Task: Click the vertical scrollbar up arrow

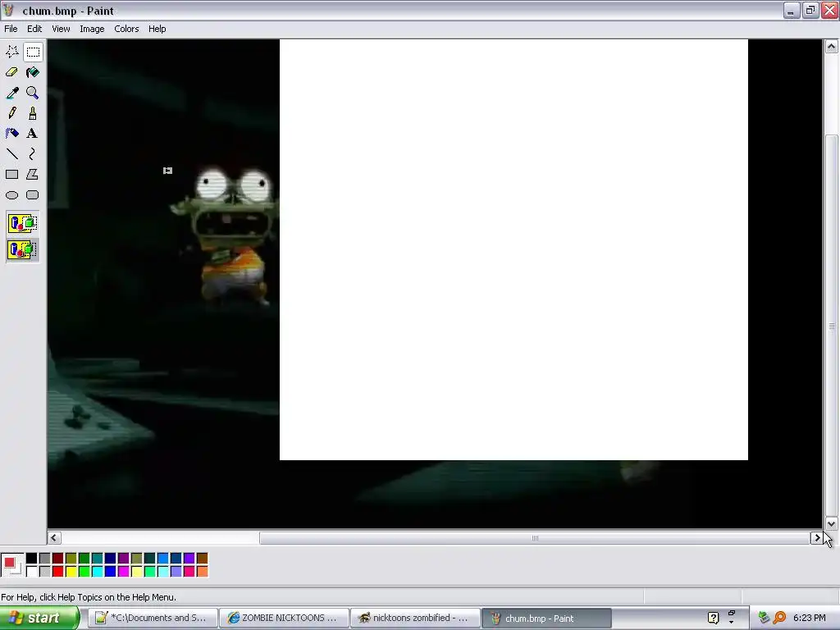Action: coord(831,46)
